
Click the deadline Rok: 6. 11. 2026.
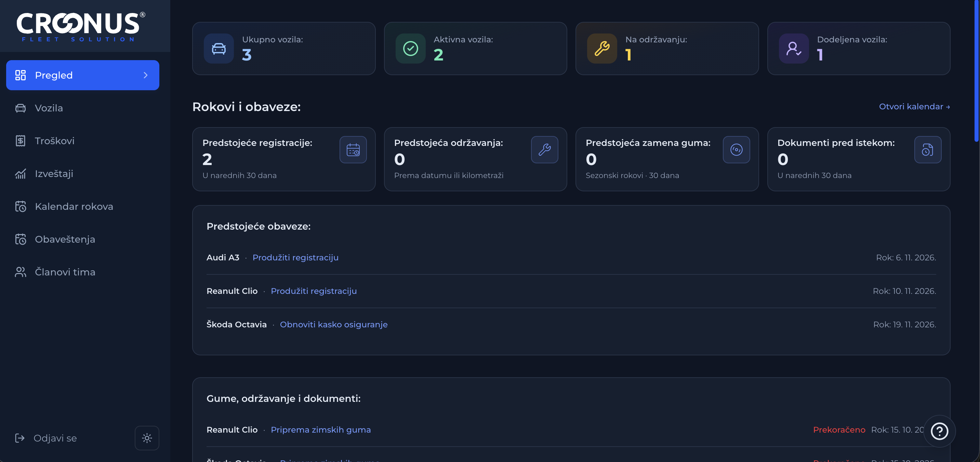[906, 257]
